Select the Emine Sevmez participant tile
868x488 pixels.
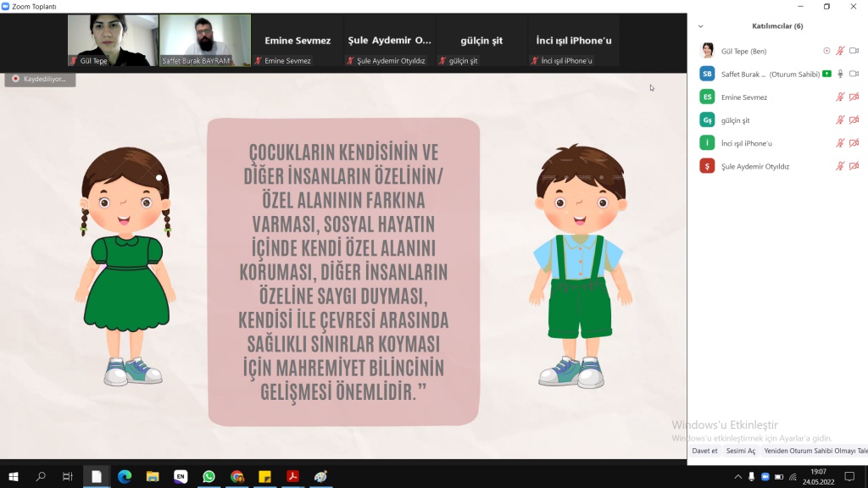[x=298, y=41]
